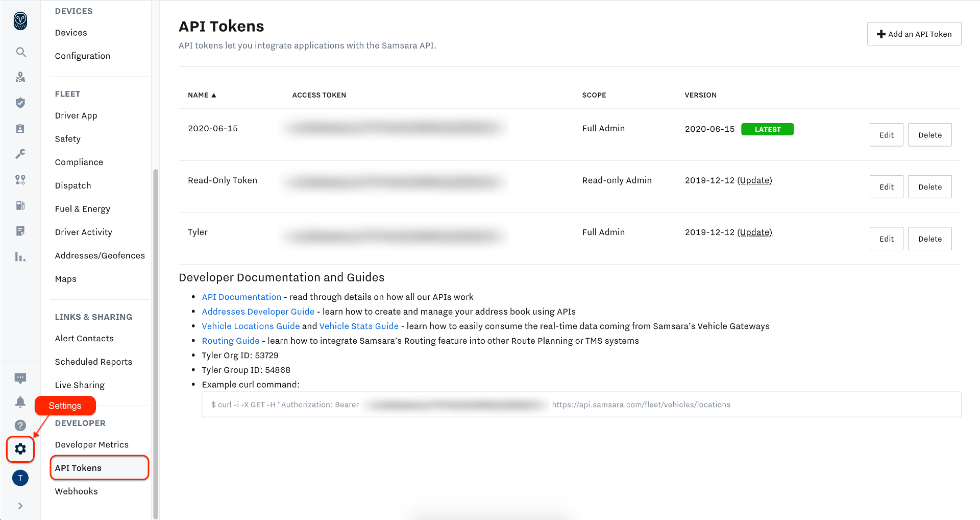Screen dimensions: 980x520
Task: Open Driver Activity settings
Action: pyautogui.click(x=84, y=232)
